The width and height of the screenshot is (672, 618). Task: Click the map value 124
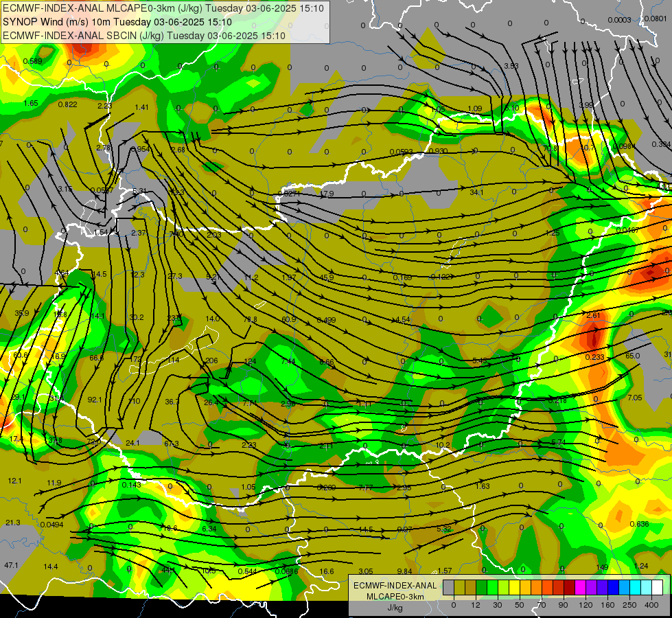(x=250, y=361)
